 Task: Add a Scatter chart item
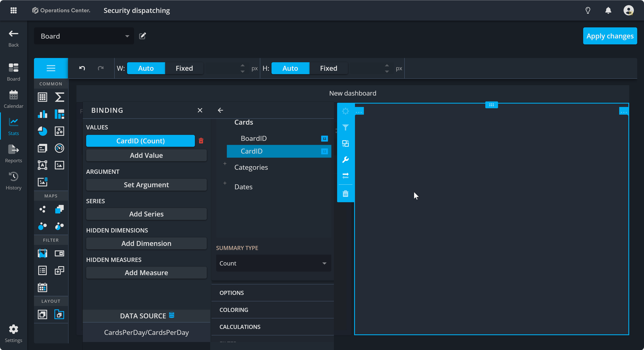[x=59, y=131]
